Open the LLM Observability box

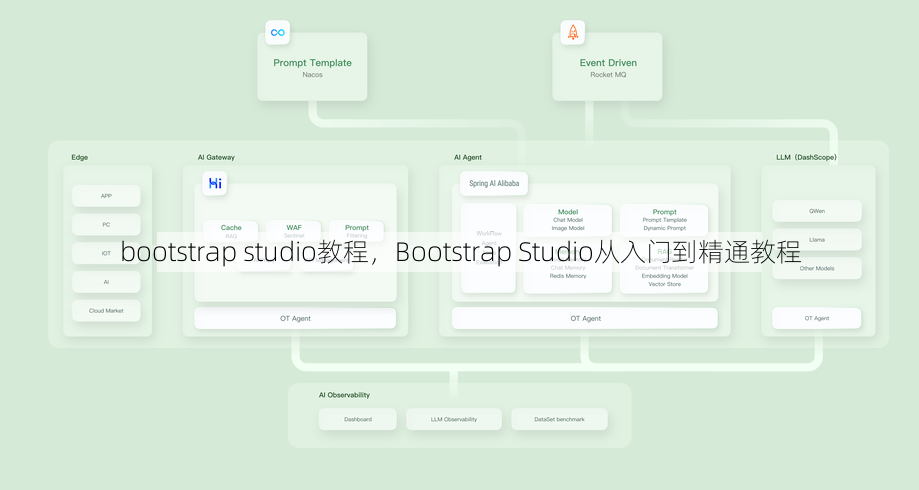[454, 419]
